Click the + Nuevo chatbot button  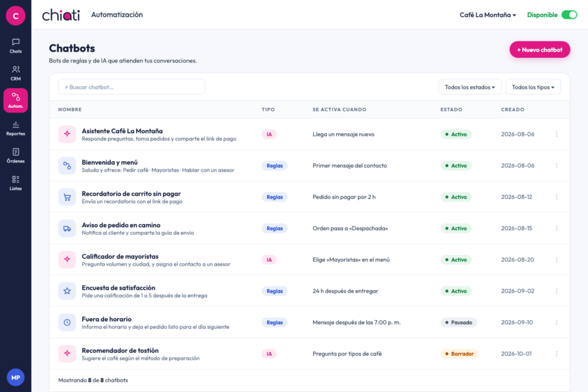click(540, 49)
